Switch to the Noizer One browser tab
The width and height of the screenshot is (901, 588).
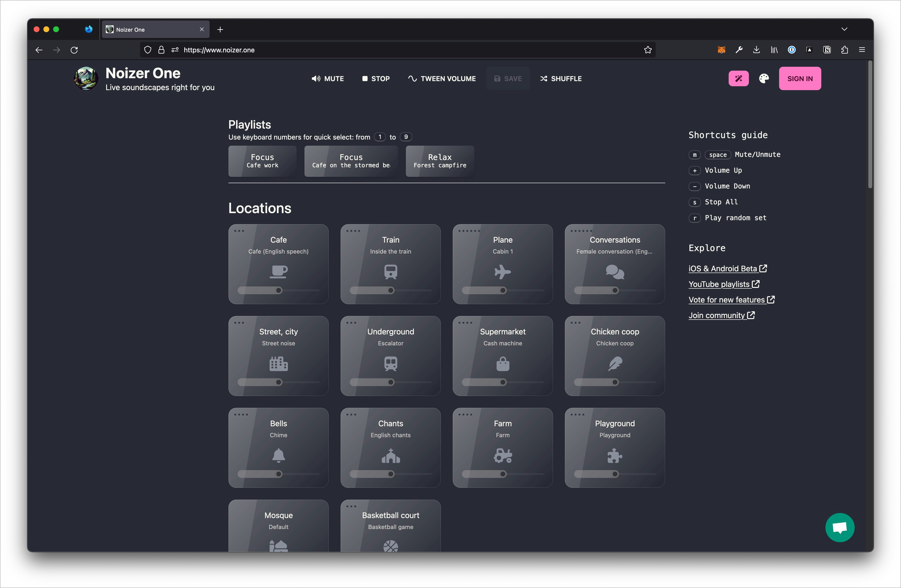pyautogui.click(x=155, y=29)
